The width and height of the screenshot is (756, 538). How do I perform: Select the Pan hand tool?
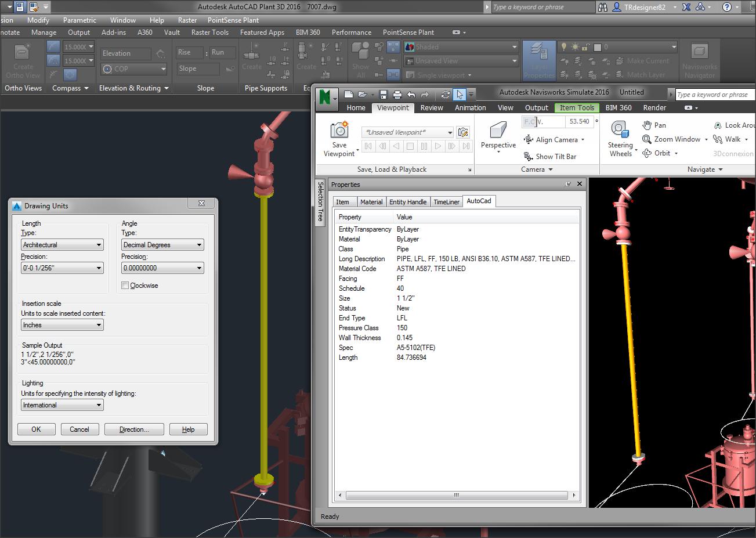coord(654,125)
